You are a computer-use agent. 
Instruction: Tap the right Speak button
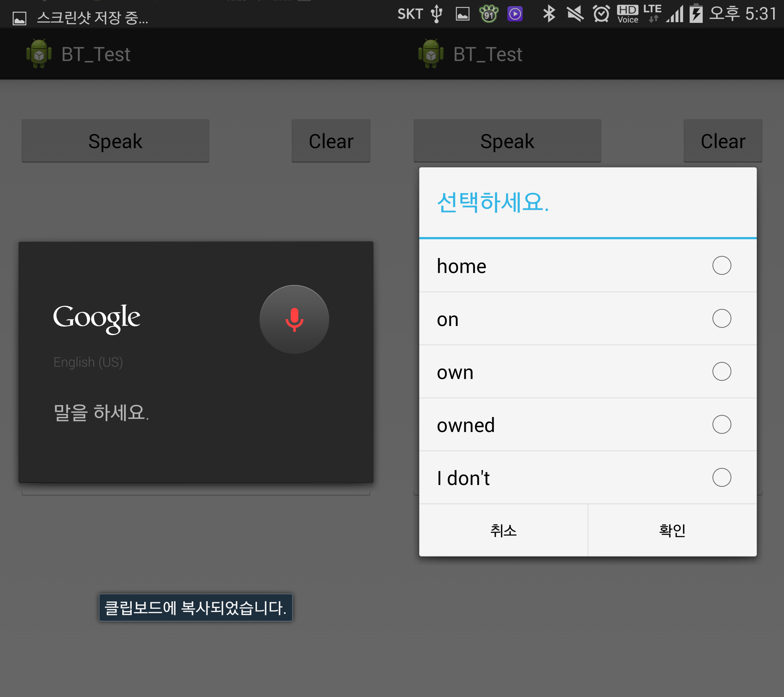point(507,141)
